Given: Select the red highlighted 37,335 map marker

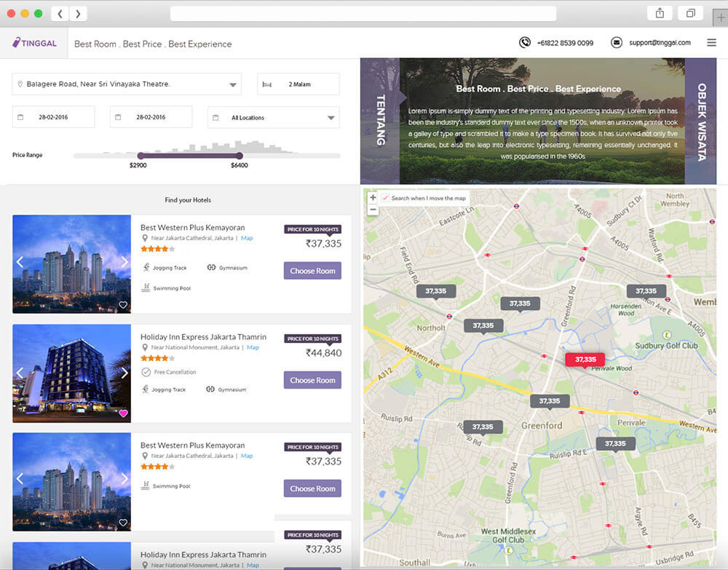Looking at the screenshot, I should pos(585,360).
